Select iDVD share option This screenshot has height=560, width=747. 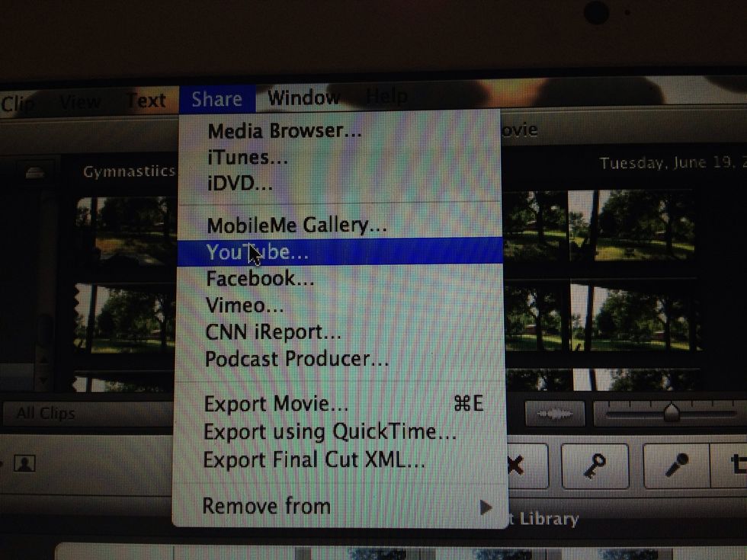click(x=339, y=184)
